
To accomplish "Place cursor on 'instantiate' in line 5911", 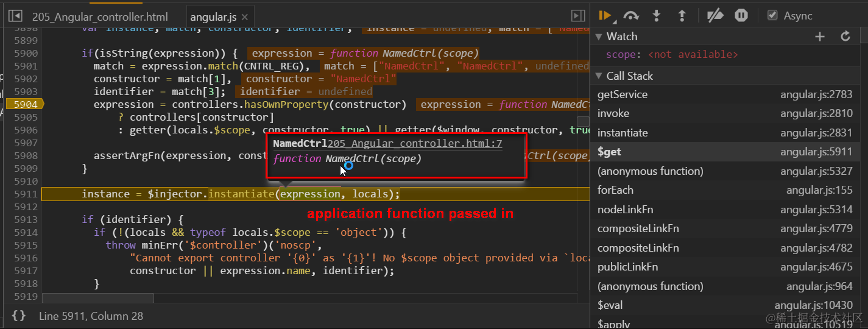I will 241,194.
